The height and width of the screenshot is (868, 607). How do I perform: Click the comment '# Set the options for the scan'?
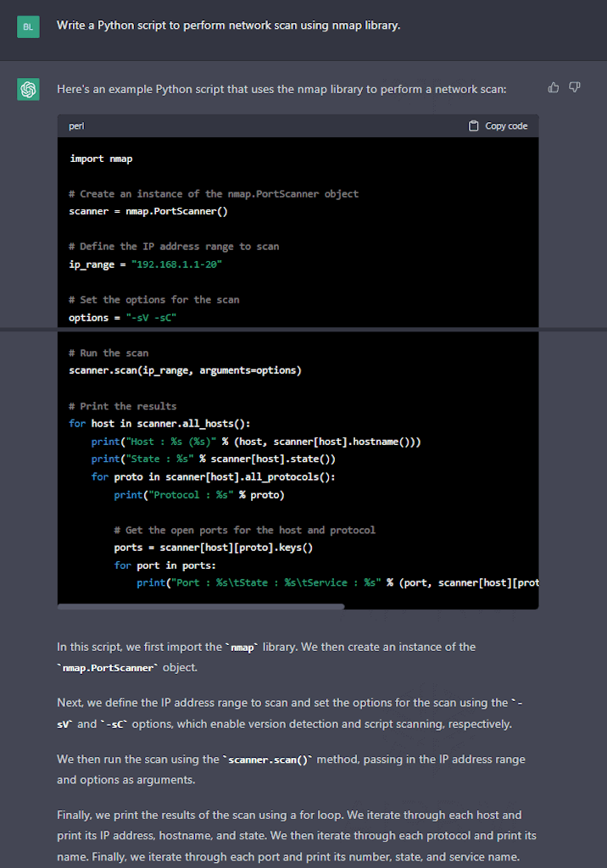pos(153,299)
